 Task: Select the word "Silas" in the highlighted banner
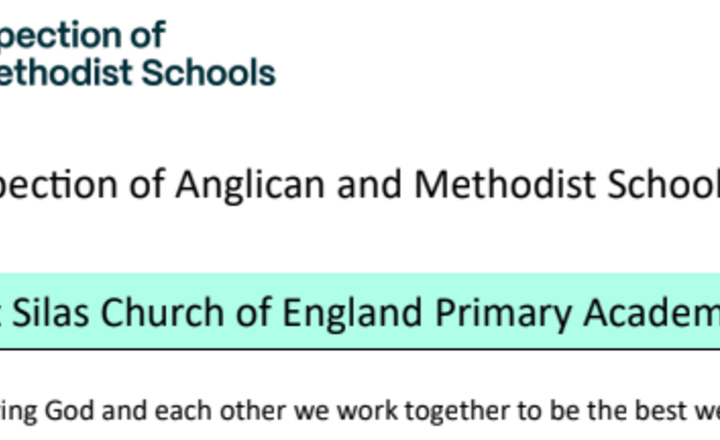pos(45,313)
